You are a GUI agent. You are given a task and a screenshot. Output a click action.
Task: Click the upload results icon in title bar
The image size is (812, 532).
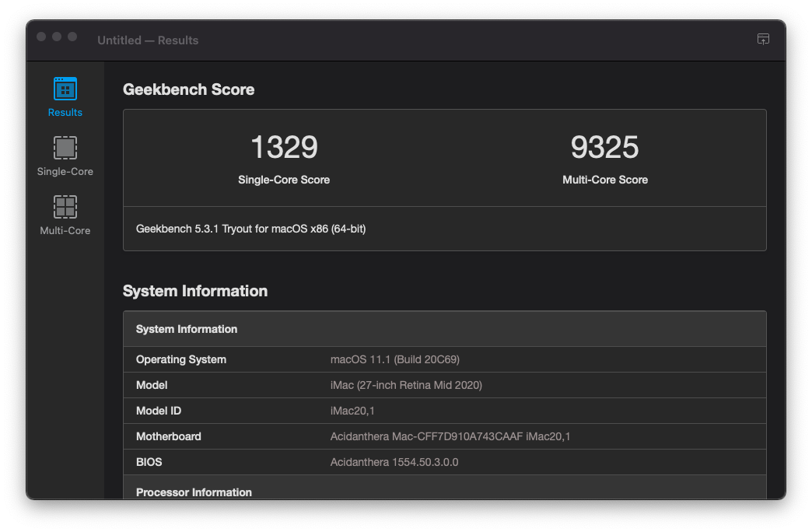(x=763, y=40)
